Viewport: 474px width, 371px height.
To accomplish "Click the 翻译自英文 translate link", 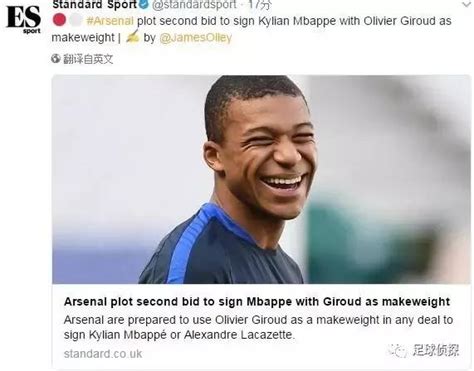I will pos(88,59).
